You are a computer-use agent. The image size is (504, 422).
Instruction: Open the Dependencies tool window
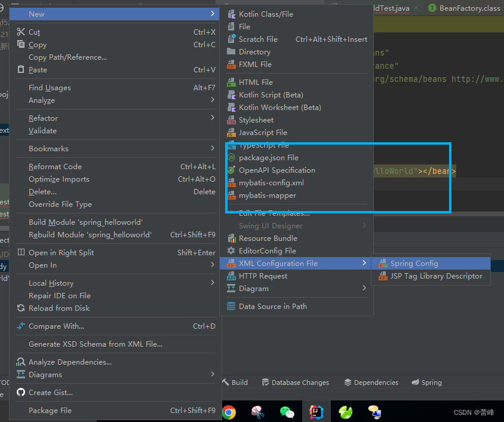(x=371, y=383)
